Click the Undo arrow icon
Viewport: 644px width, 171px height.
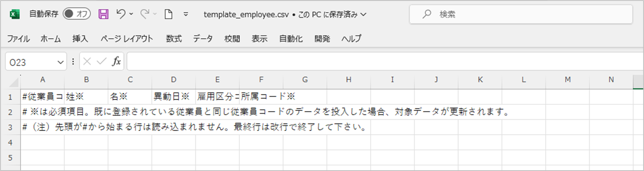pyautogui.click(x=121, y=14)
